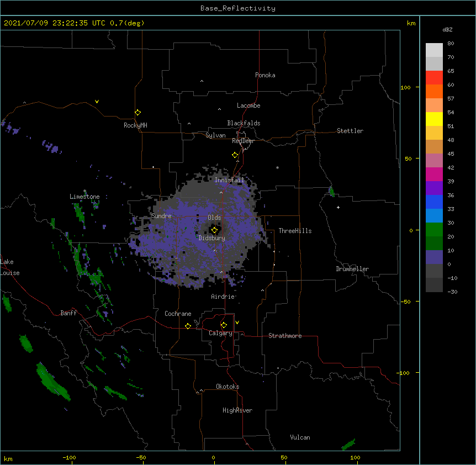Viewport: 476px width, 465px height.
Task: Click the RedDeer city label
Action: click(243, 141)
